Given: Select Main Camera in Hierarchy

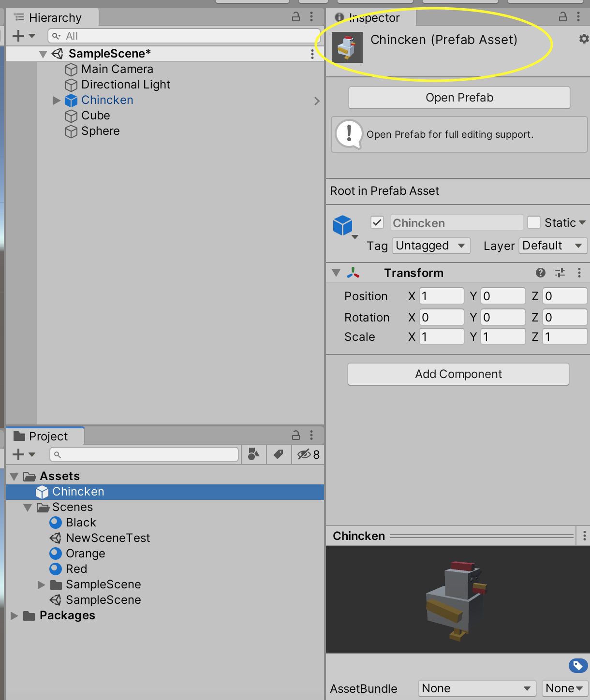Looking at the screenshot, I should [x=117, y=69].
